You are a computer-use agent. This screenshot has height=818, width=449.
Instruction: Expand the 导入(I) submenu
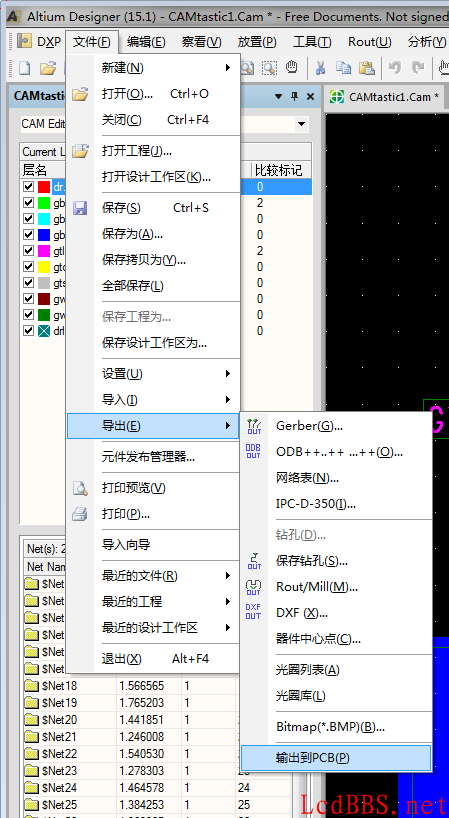tap(227, 400)
